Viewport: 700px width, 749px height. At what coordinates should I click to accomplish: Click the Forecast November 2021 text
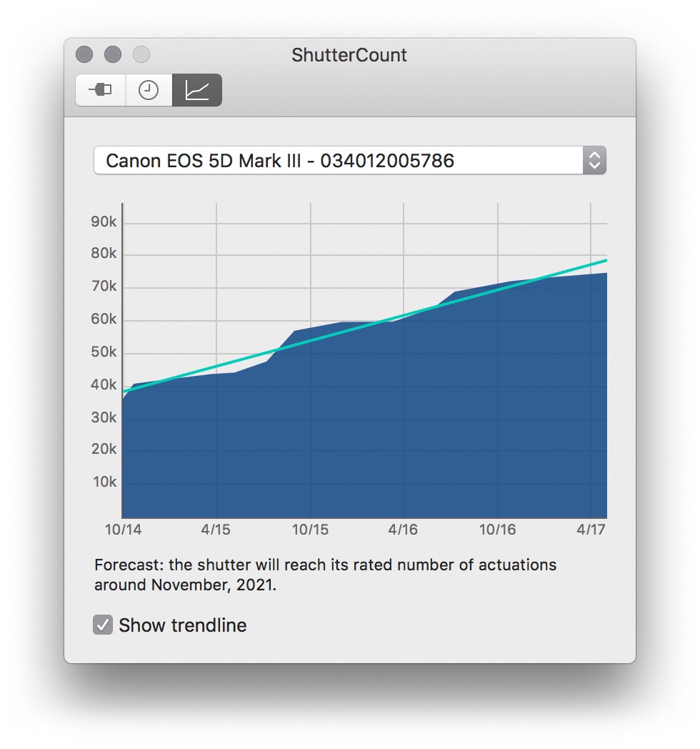[x=325, y=575]
